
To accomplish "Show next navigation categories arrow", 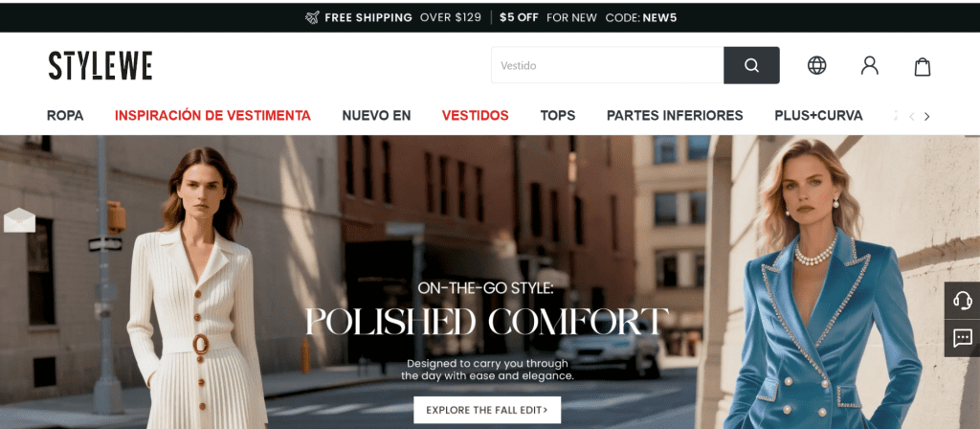I will [926, 116].
